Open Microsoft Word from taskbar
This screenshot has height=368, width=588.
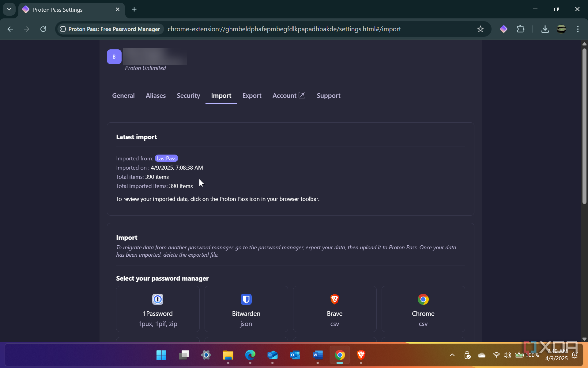coord(318,355)
